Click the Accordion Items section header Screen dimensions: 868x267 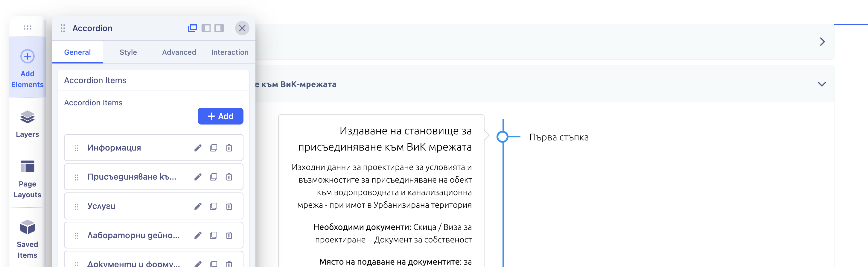pos(154,80)
